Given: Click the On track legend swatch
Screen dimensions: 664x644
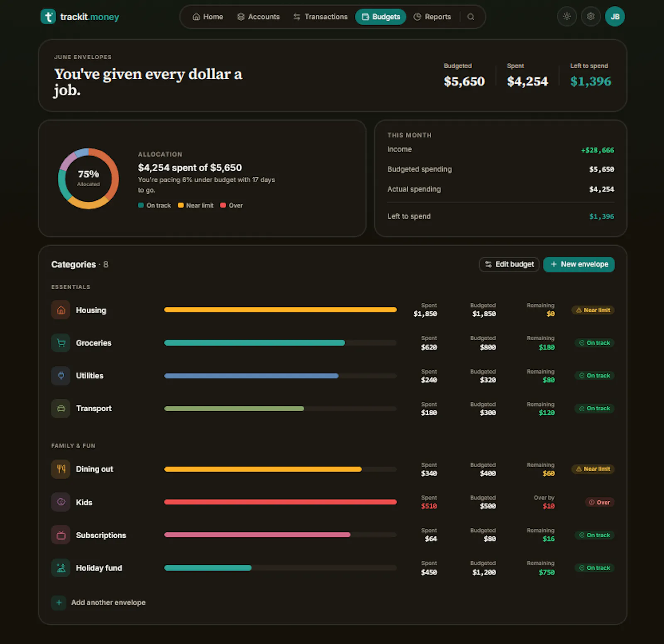Looking at the screenshot, I should tap(141, 205).
